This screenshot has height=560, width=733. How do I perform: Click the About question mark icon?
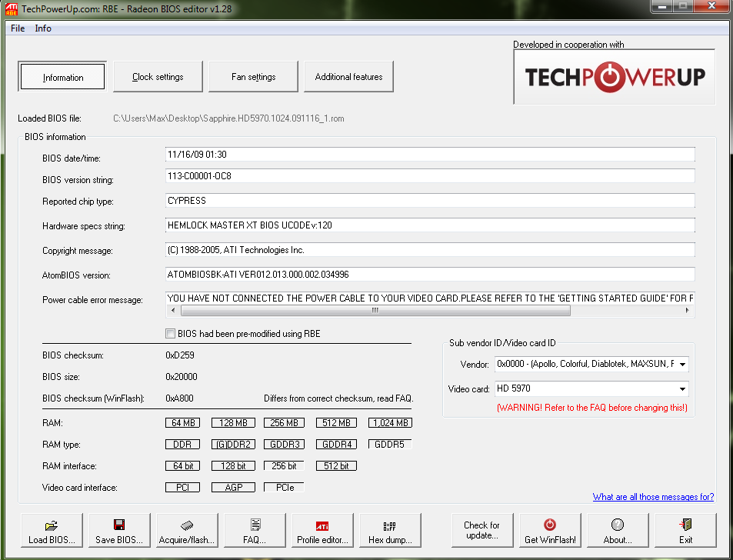click(x=618, y=525)
